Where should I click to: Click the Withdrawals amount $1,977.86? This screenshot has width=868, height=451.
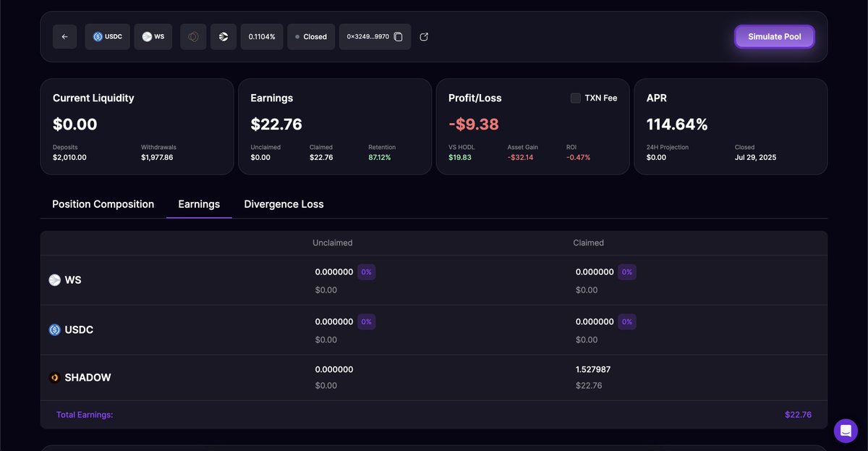point(157,157)
